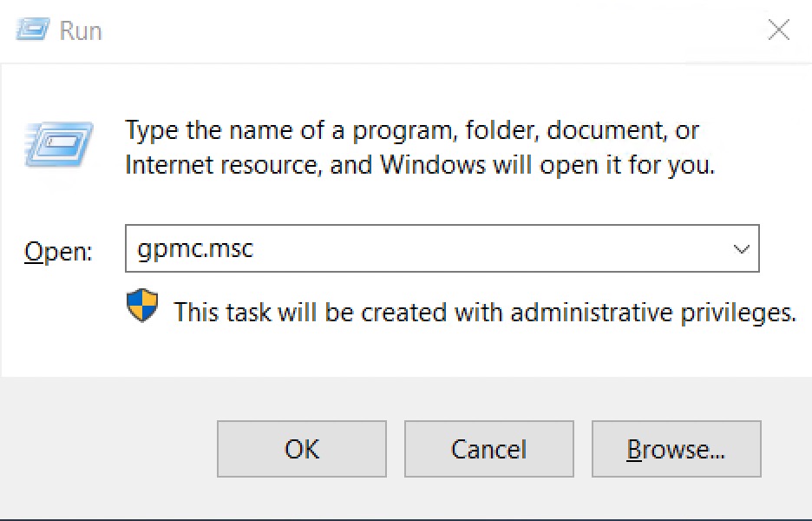Click the gpmc.msc text in Open box
The height and width of the screenshot is (521, 812).
195,249
